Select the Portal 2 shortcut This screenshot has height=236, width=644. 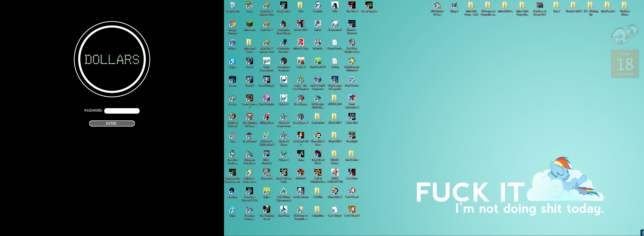pos(250,81)
